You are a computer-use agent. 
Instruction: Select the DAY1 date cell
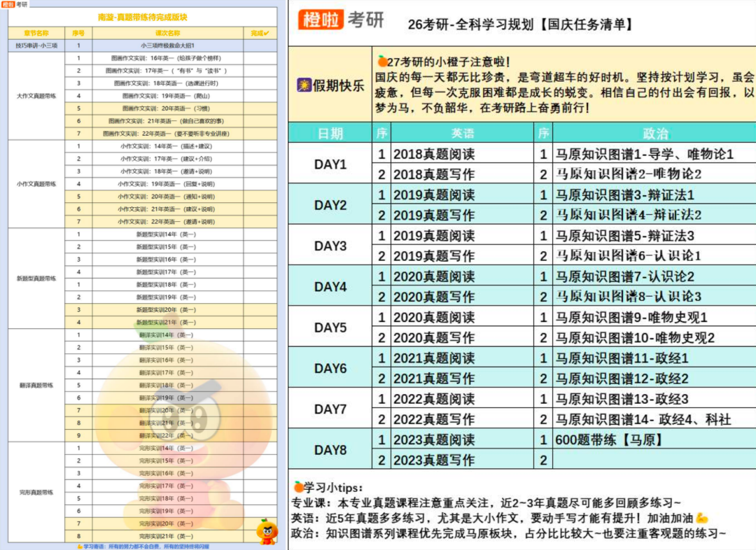(330, 164)
